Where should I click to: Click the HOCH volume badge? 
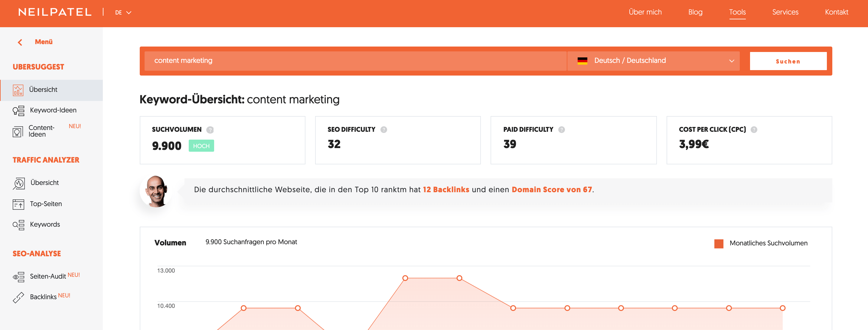pos(201,146)
